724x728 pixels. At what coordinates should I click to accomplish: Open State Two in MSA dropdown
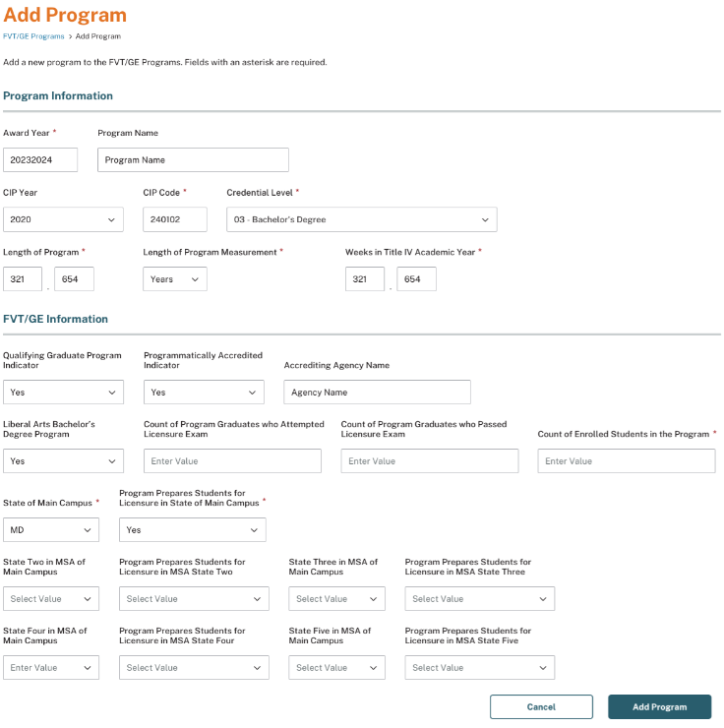51,598
